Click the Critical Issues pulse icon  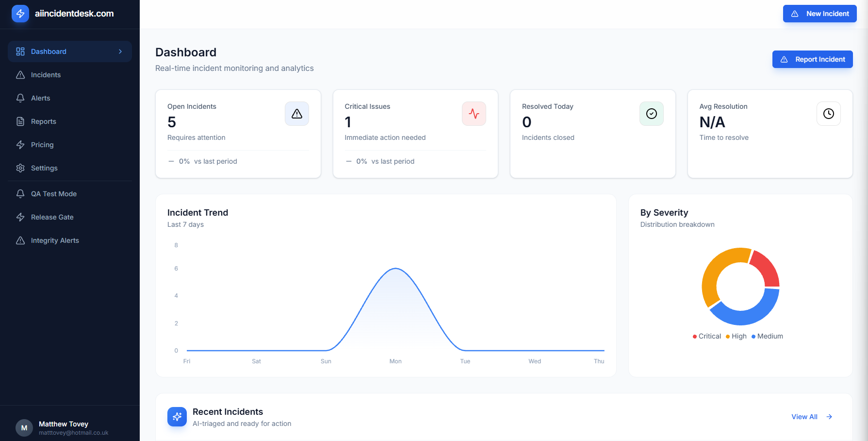[474, 114]
